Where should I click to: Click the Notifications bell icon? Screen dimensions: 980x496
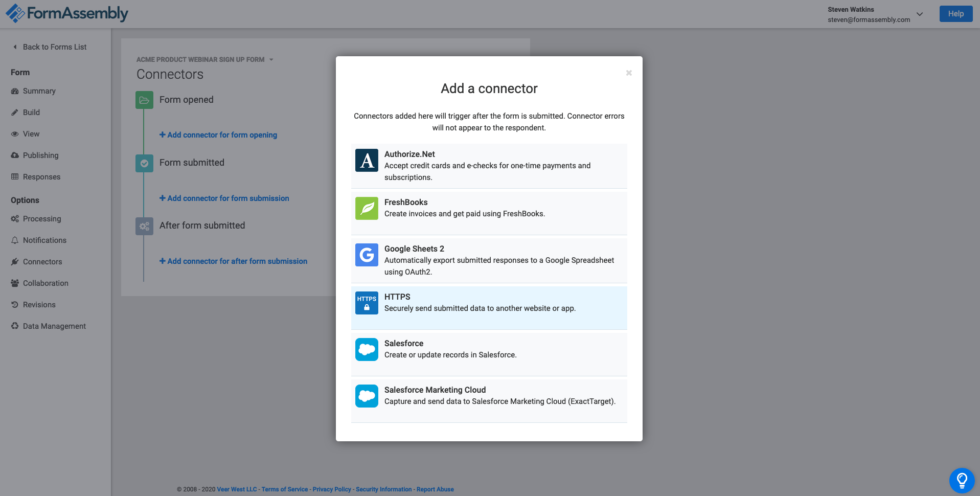click(x=15, y=240)
